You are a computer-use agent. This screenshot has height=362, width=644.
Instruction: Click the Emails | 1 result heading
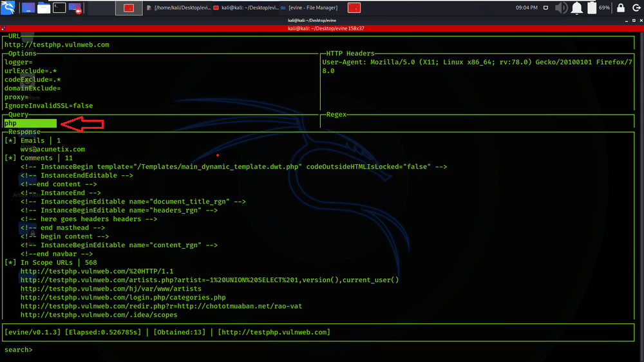click(32, 140)
